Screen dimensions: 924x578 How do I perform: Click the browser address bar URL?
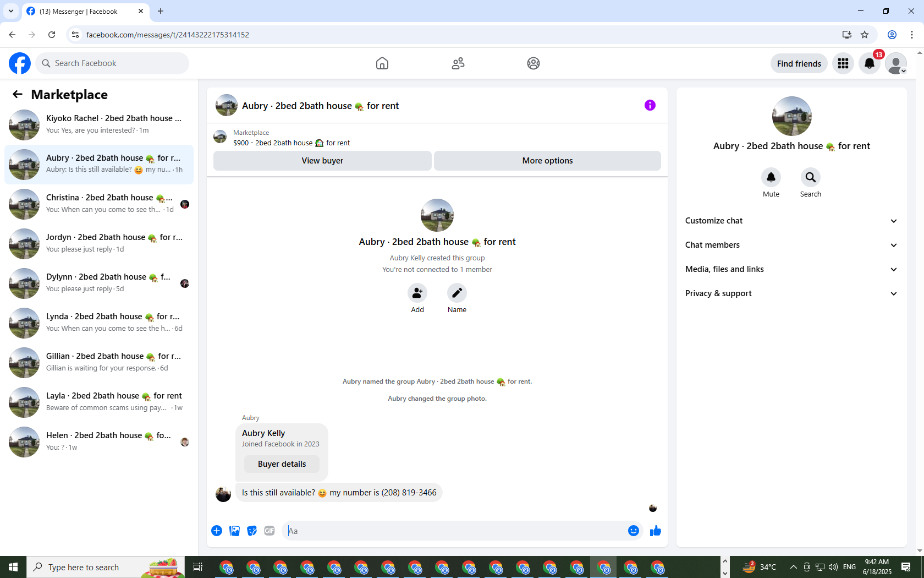click(x=168, y=35)
